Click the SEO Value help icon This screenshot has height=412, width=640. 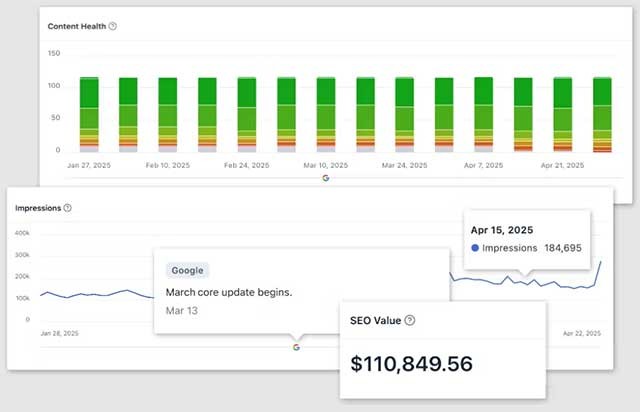point(410,320)
